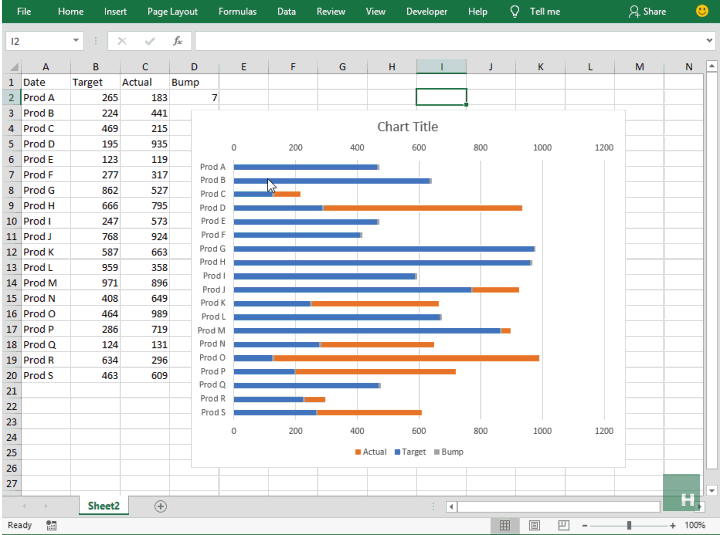Click inside the formula bar input

pyautogui.click(x=449, y=41)
